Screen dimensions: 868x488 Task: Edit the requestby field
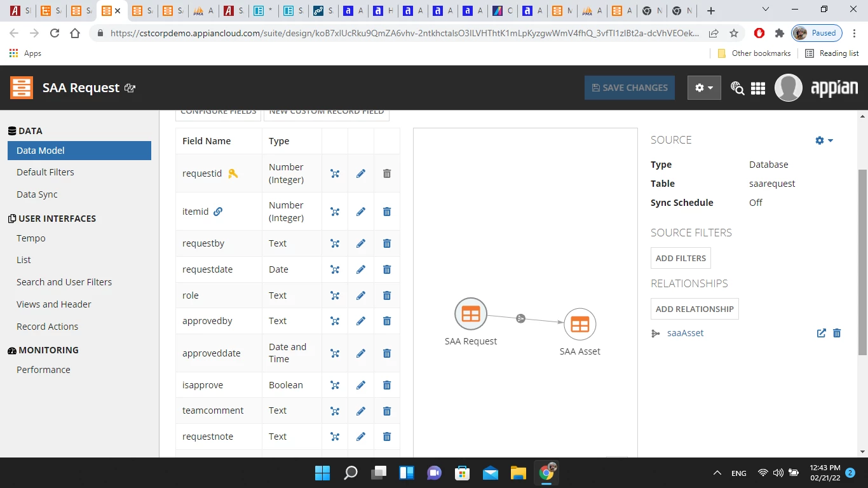coord(361,243)
